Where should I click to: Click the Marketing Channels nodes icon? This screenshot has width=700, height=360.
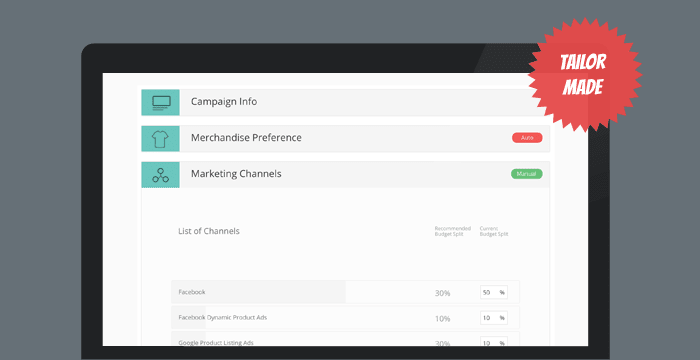[161, 175]
